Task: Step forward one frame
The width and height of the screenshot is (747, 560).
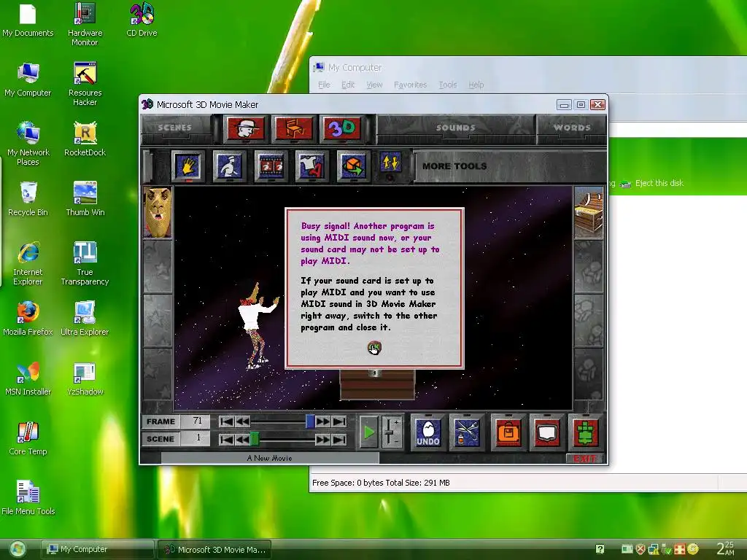Action: tap(322, 421)
